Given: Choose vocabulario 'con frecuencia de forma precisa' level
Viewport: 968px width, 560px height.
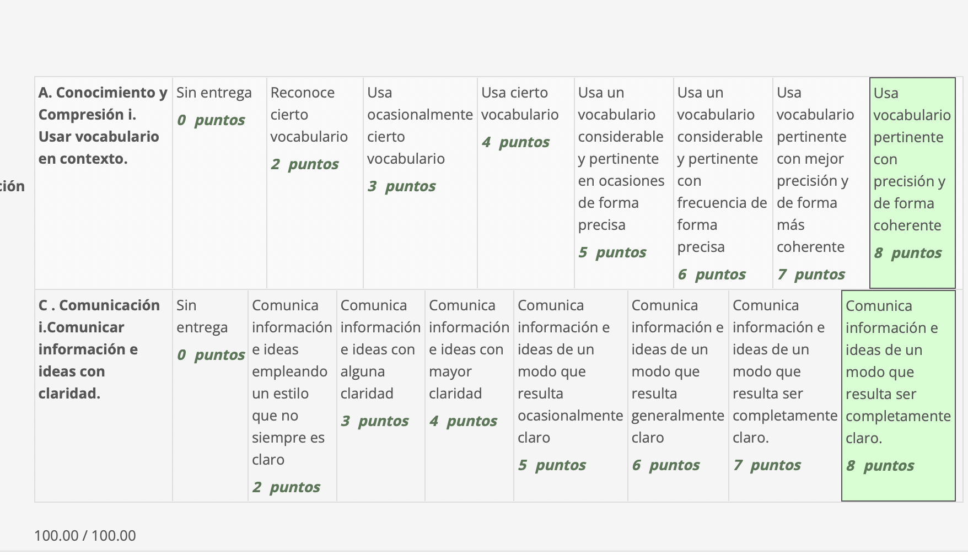Looking at the screenshot, I should [x=722, y=182].
